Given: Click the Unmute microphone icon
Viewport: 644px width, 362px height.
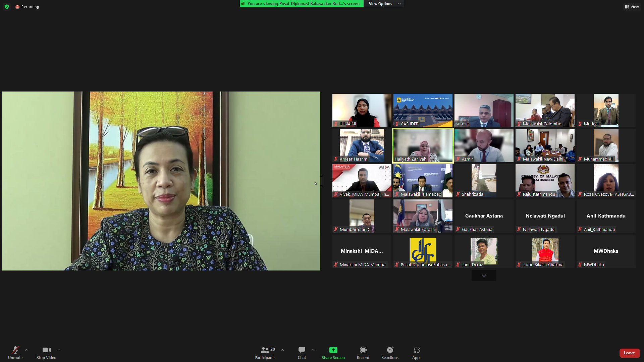Looking at the screenshot, I should coord(15,350).
